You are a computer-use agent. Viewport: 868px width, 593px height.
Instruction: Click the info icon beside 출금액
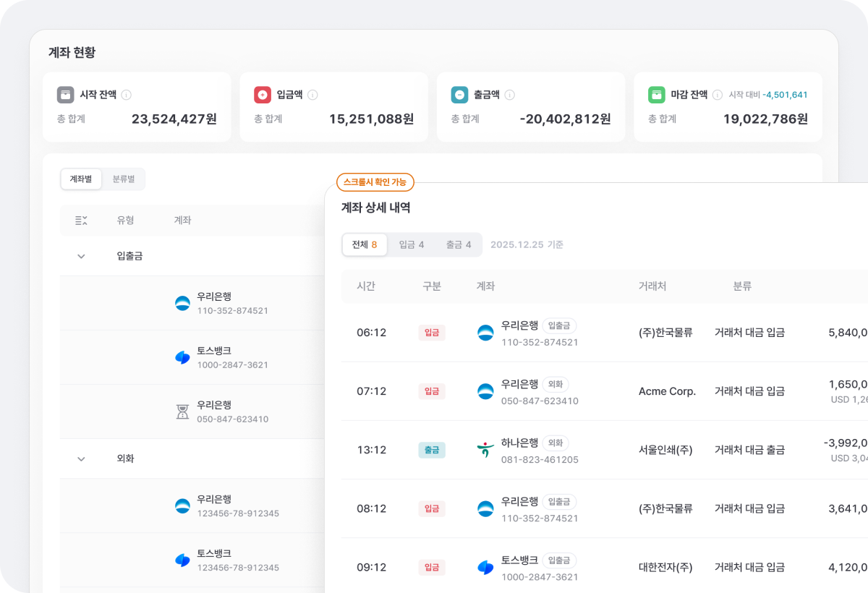(x=509, y=95)
